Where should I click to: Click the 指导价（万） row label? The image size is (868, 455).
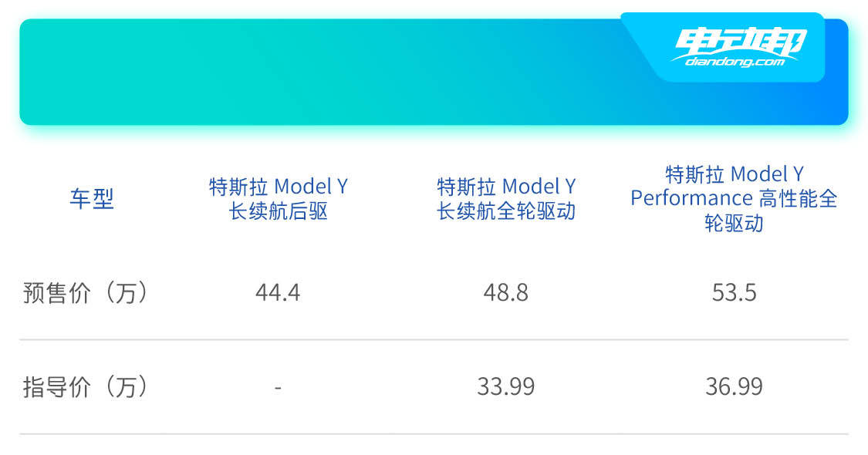(x=85, y=386)
